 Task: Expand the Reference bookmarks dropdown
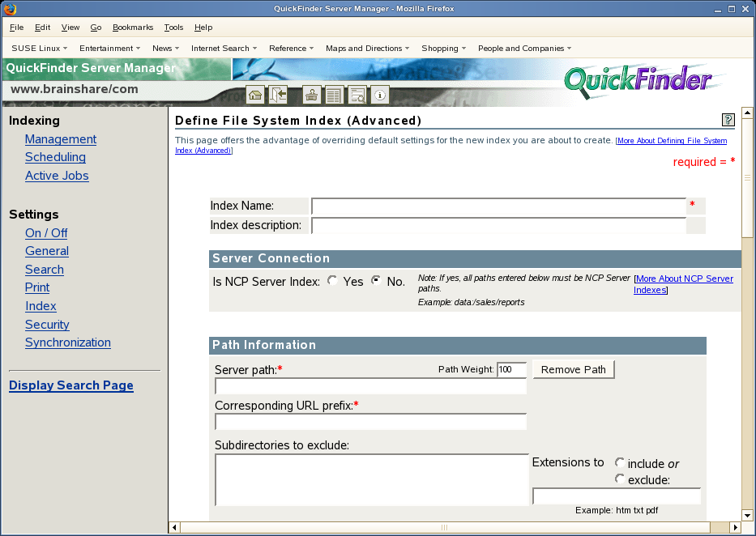pos(291,48)
